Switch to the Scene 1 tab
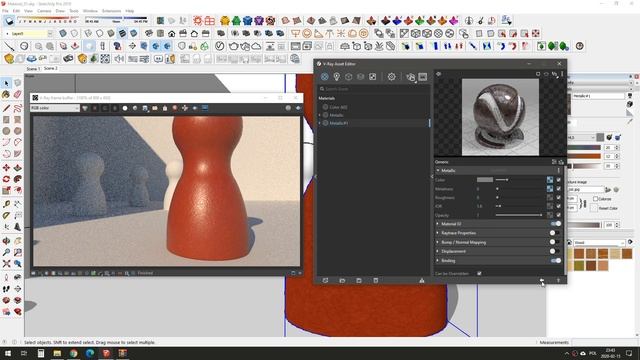Screen dimensions: 640x360 coord(33,69)
